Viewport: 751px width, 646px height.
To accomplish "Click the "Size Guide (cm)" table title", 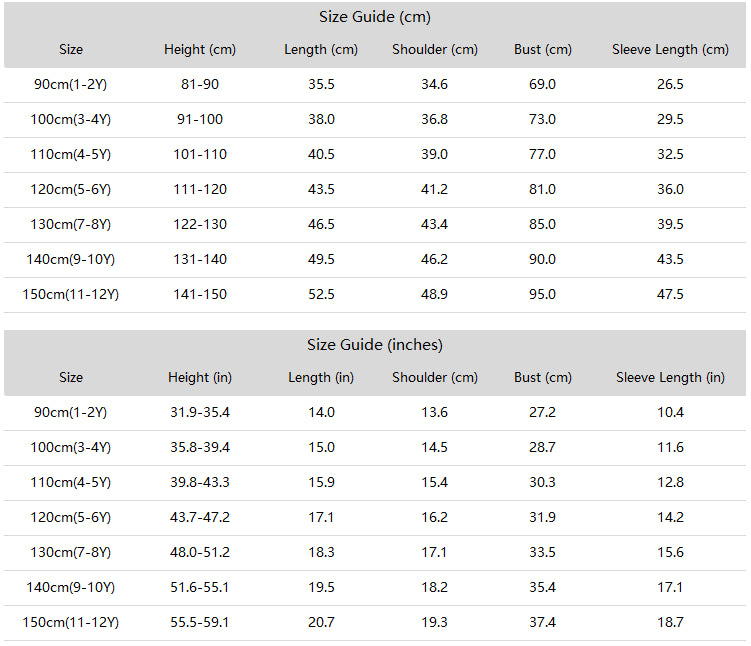I will click(375, 17).
